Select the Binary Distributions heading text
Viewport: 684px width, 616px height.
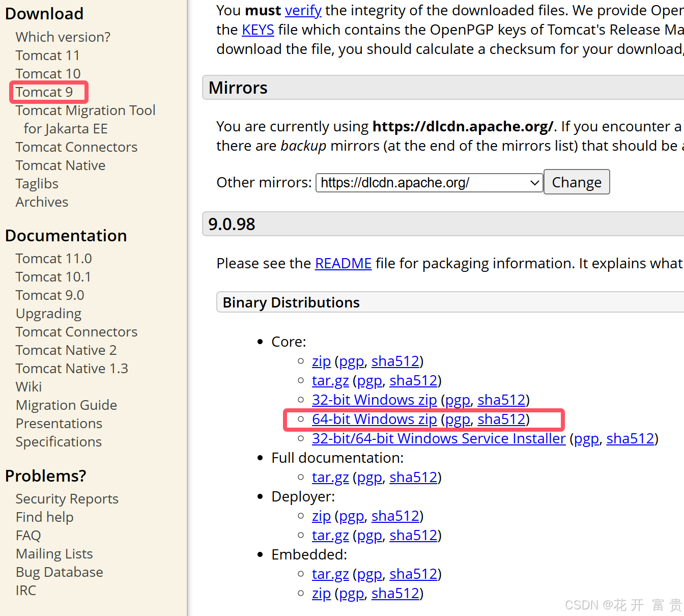(291, 302)
